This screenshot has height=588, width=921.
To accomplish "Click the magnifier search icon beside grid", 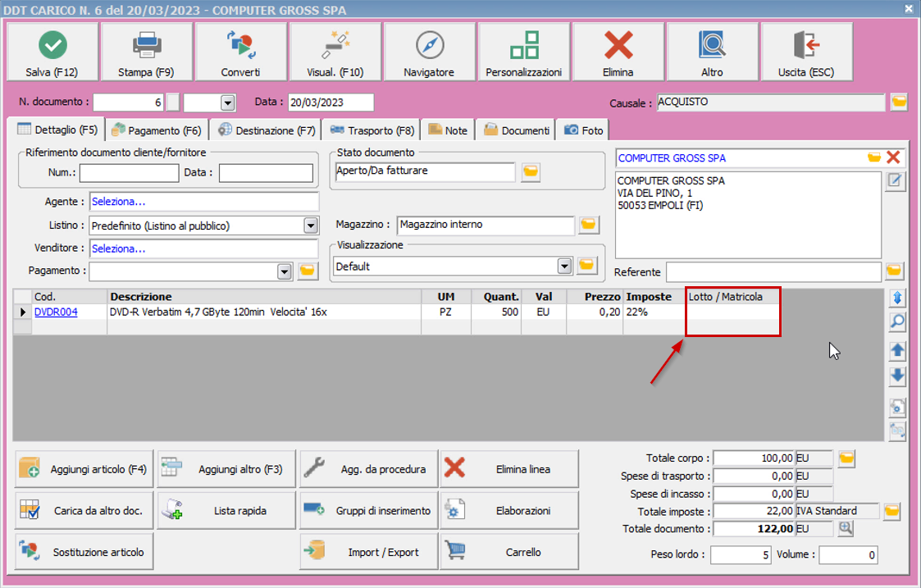I will (x=897, y=322).
